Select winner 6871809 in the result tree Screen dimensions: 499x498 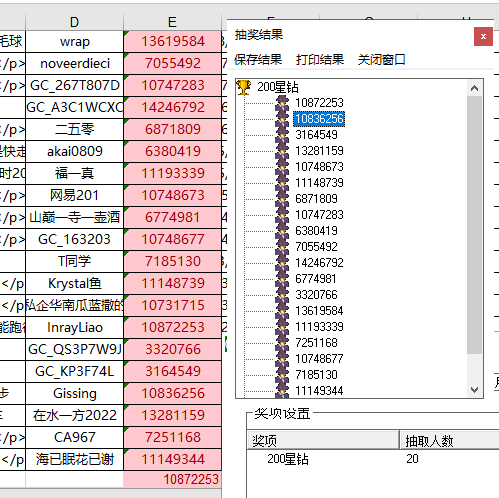tap(316, 199)
